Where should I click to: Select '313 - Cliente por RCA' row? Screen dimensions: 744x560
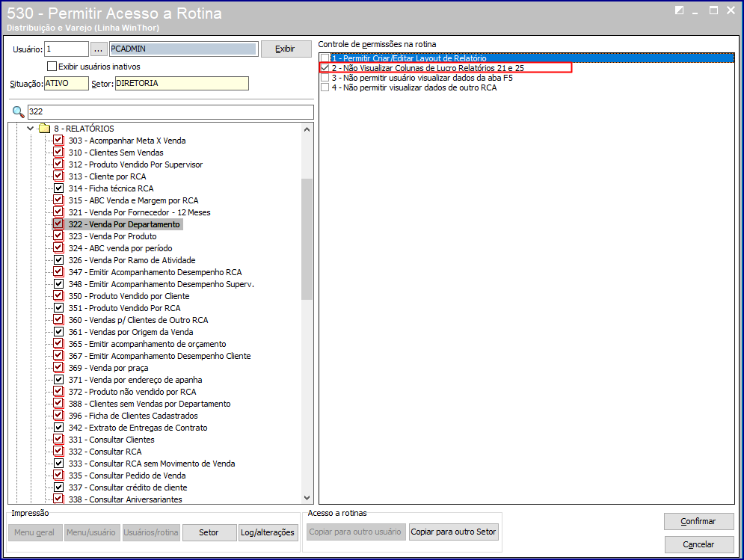(107, 176)
